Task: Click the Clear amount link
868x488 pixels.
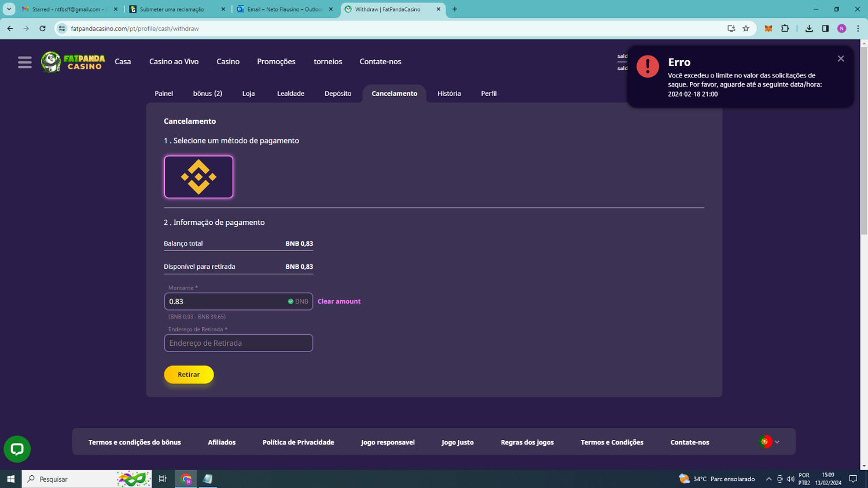Action: (339, 301)
